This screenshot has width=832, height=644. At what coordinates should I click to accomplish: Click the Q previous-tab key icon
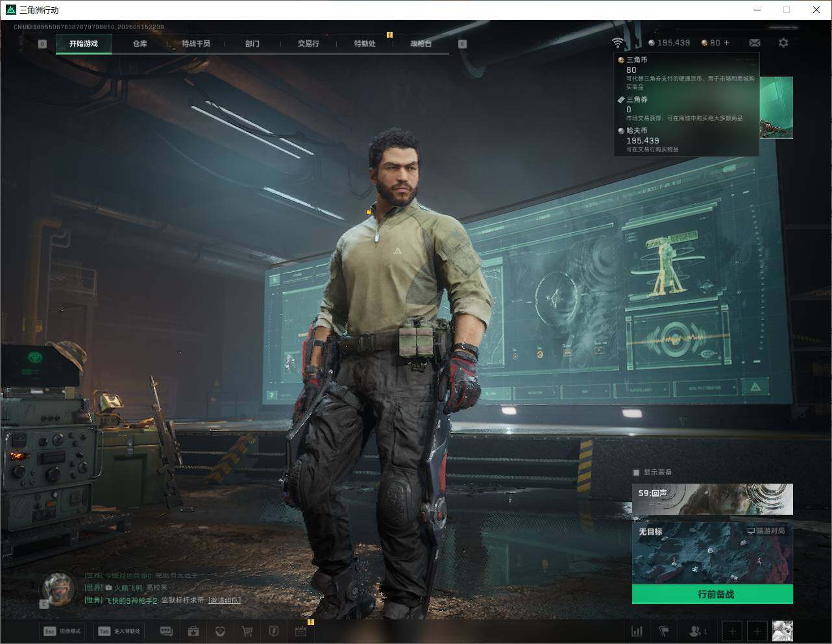click(42, 44)
